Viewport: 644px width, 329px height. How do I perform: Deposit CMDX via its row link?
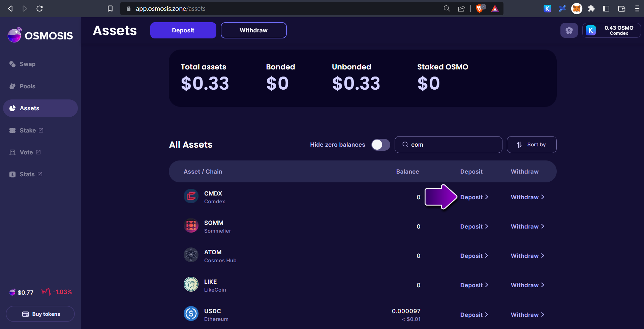474,197
